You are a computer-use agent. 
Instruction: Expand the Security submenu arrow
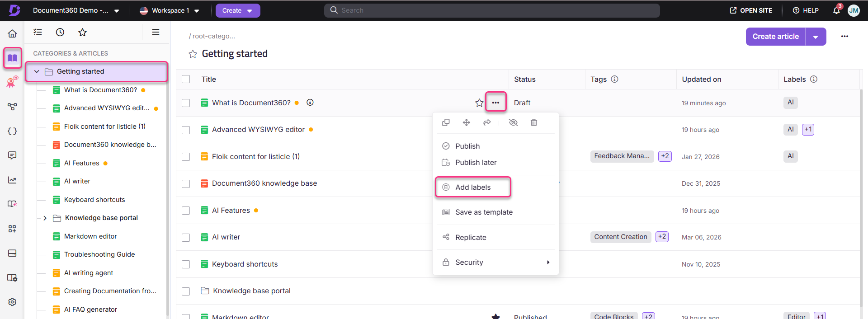(x=548, y=262)
